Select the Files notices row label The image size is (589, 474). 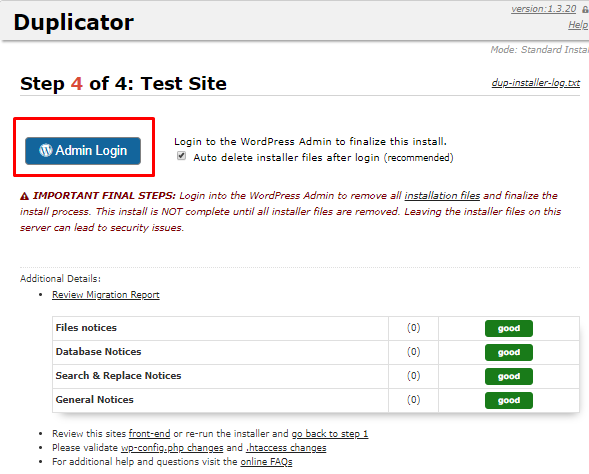tap(86, 328)
